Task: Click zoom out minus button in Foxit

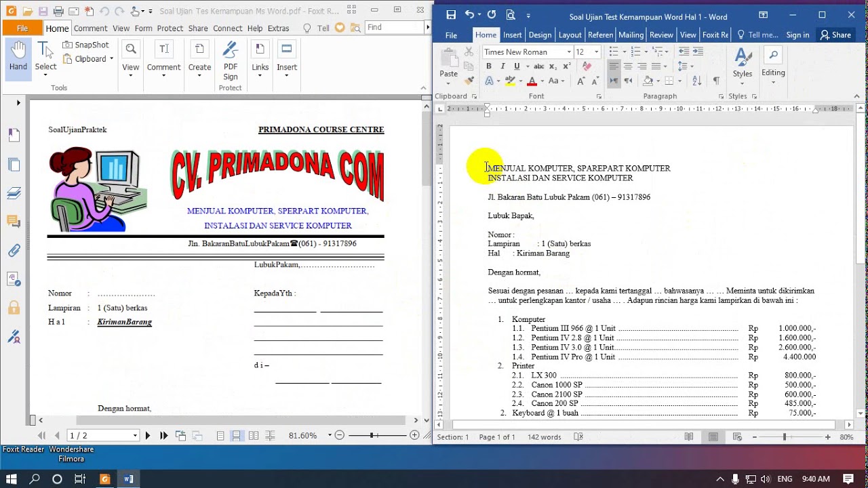Action: click(x=340, y=435)
